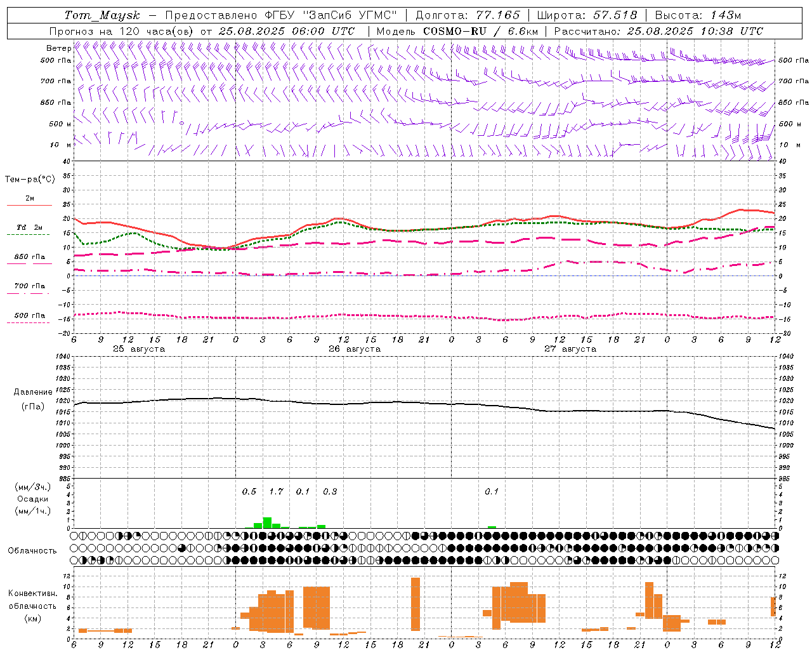Click the 1.7 three-hour precipitation value
812x650 pixels.
click(276, 492)
